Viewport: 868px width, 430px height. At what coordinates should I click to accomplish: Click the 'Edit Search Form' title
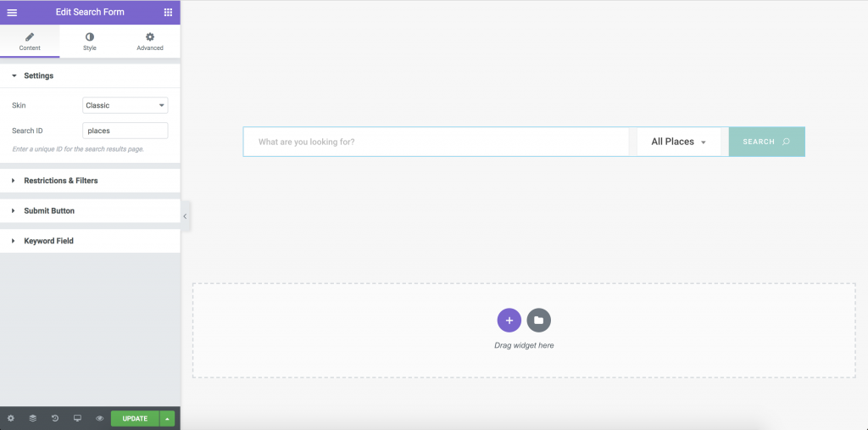[90, 12]
